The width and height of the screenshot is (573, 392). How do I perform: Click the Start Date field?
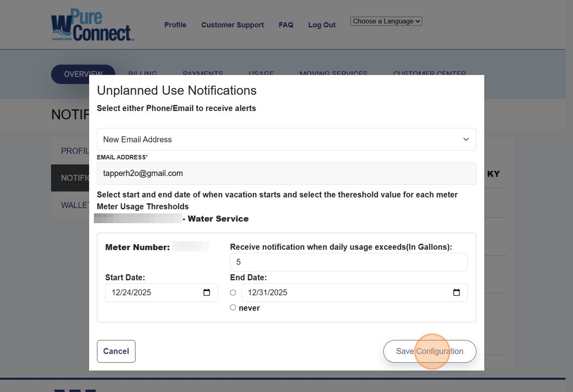pos(153,293)
